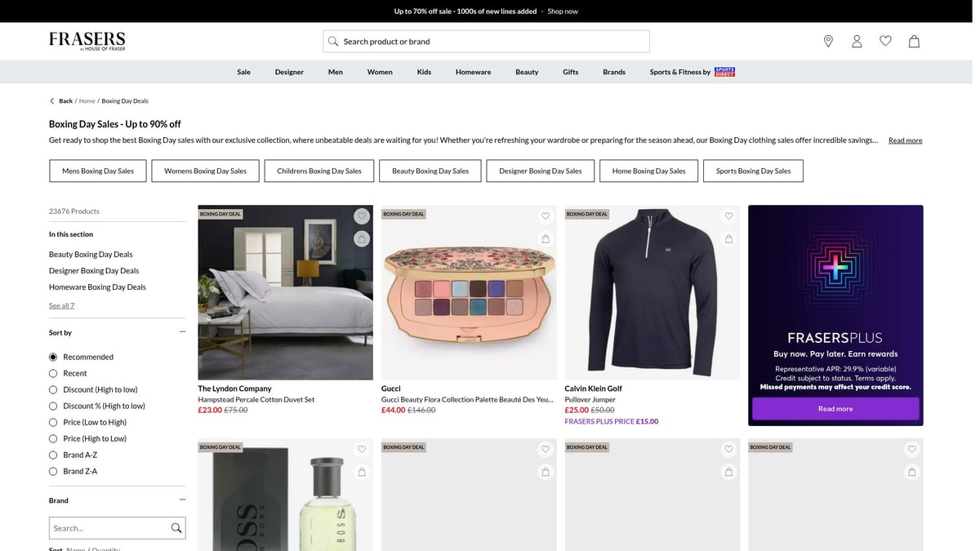Open the store locator pin icon
Image resolution: width=980 pixels, height=551 pixels.
pos(828,41)
